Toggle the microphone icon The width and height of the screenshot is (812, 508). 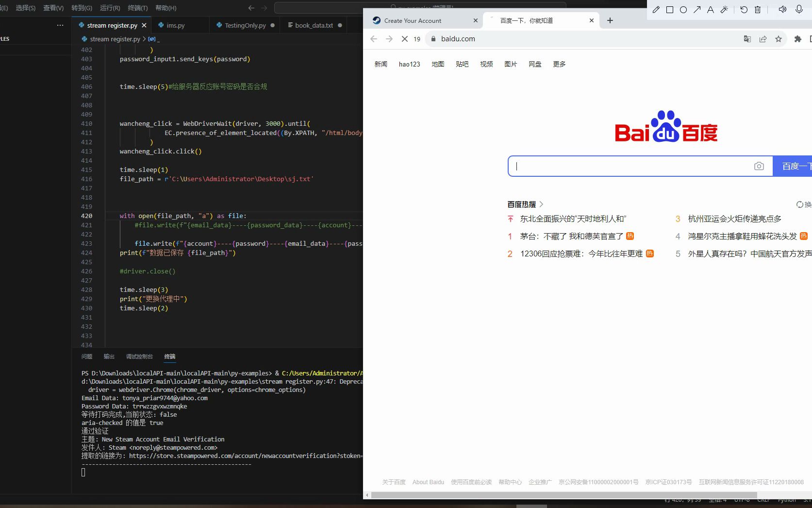799,10
